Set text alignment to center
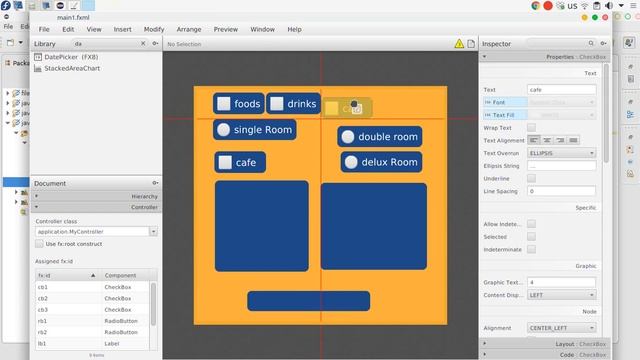 547,140
